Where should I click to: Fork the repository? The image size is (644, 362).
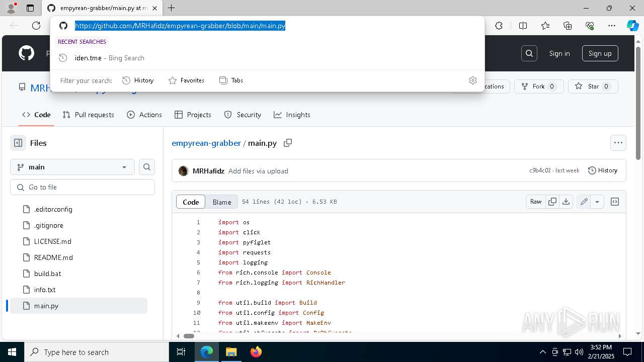539,86
